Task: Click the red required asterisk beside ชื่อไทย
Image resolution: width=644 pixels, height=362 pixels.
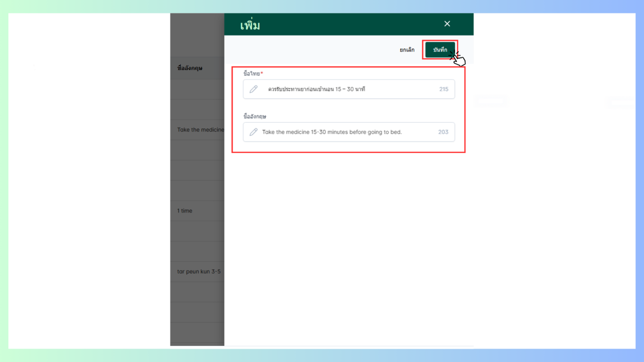Action: coord(262,73)
